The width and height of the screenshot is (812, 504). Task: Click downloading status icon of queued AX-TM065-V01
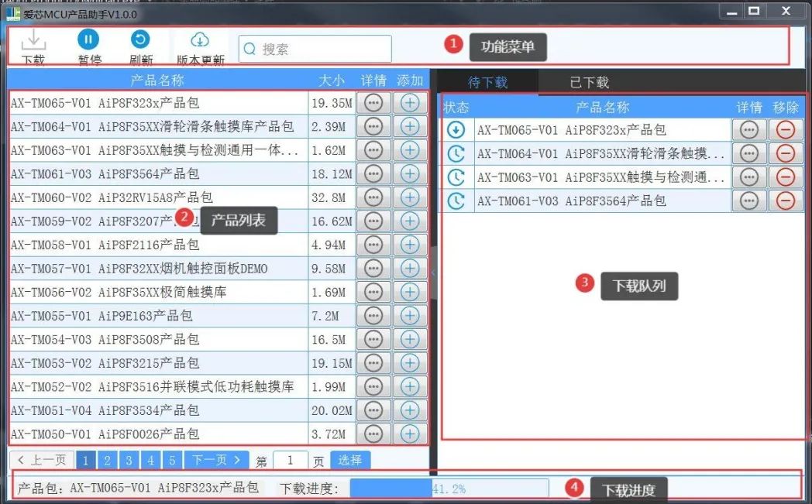point(456,130)
